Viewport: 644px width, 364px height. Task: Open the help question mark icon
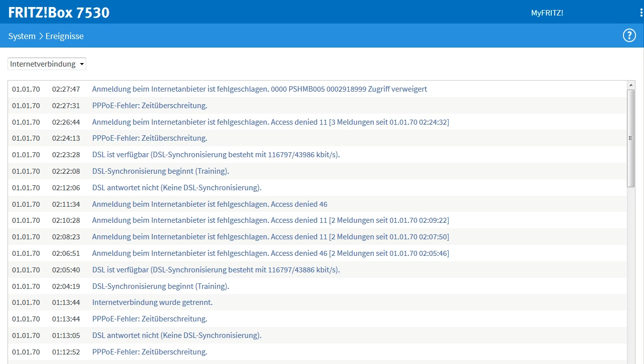pyautogui.click(x=629, y=36)
